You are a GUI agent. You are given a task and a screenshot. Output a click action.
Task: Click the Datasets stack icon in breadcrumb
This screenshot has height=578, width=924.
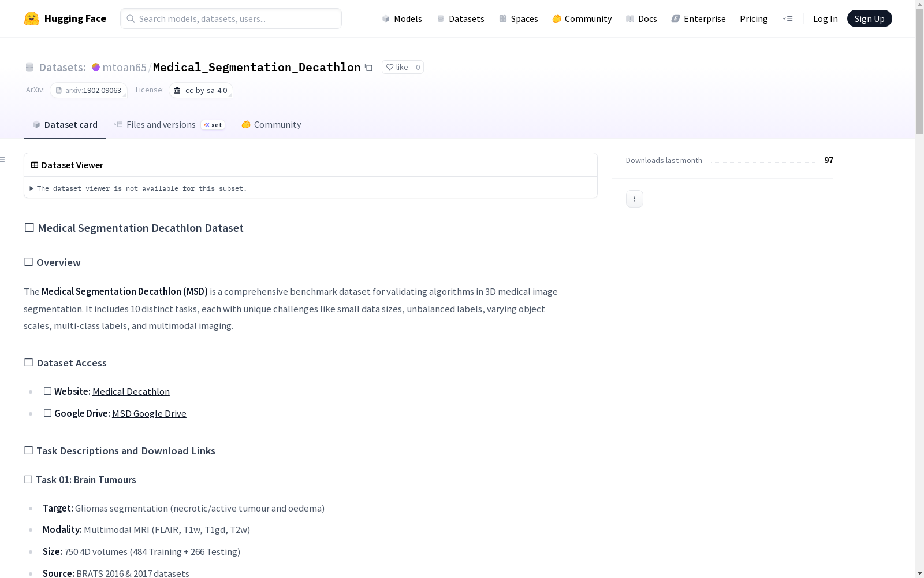(29, 67)
